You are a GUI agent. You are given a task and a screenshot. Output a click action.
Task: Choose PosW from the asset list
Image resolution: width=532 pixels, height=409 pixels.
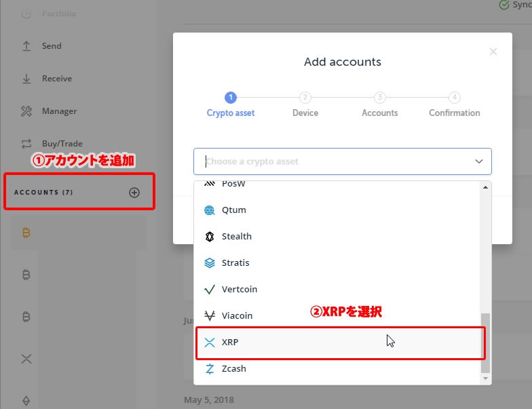[337, 183]
